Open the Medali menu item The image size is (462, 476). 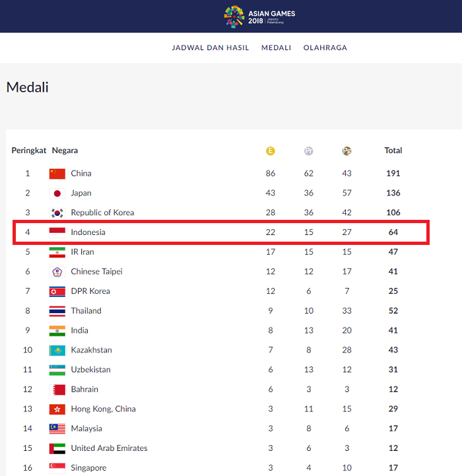point(277,48)
